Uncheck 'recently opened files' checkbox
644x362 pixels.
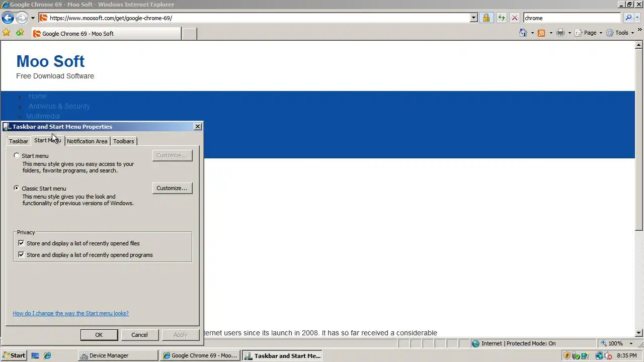click(21, 243)
